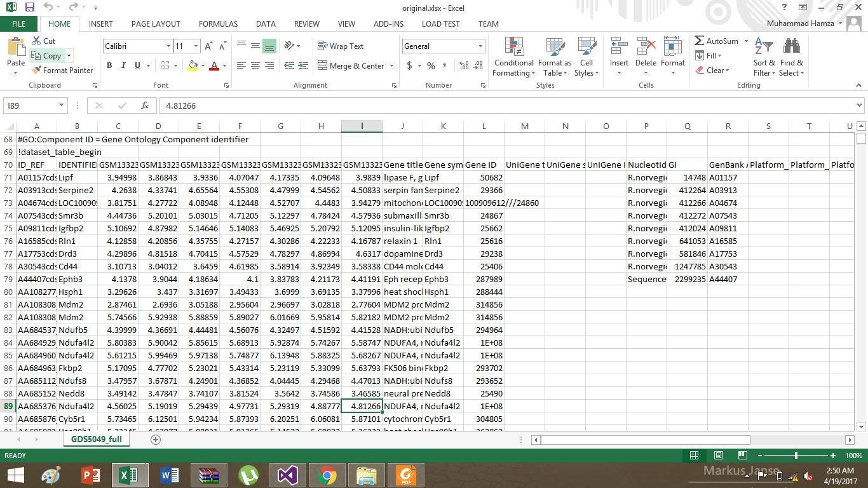Apply Percent Style format
The height and width of the screenshot is (488, 868).
[x=431, y=65]
